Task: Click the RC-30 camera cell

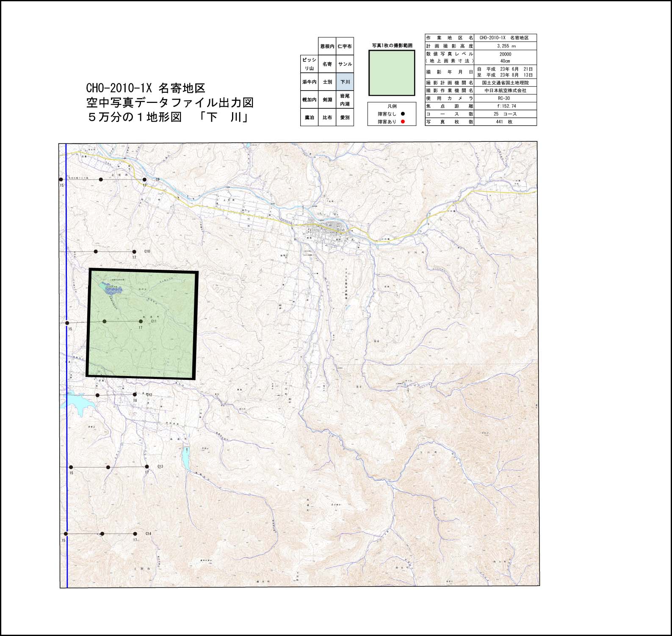Action: [x=505, y=98]
